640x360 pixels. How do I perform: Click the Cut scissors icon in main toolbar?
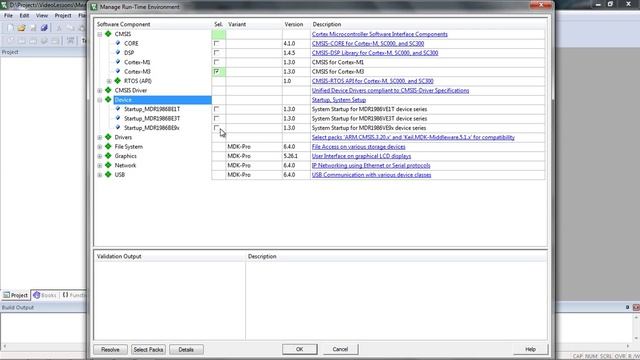[59, 28]
